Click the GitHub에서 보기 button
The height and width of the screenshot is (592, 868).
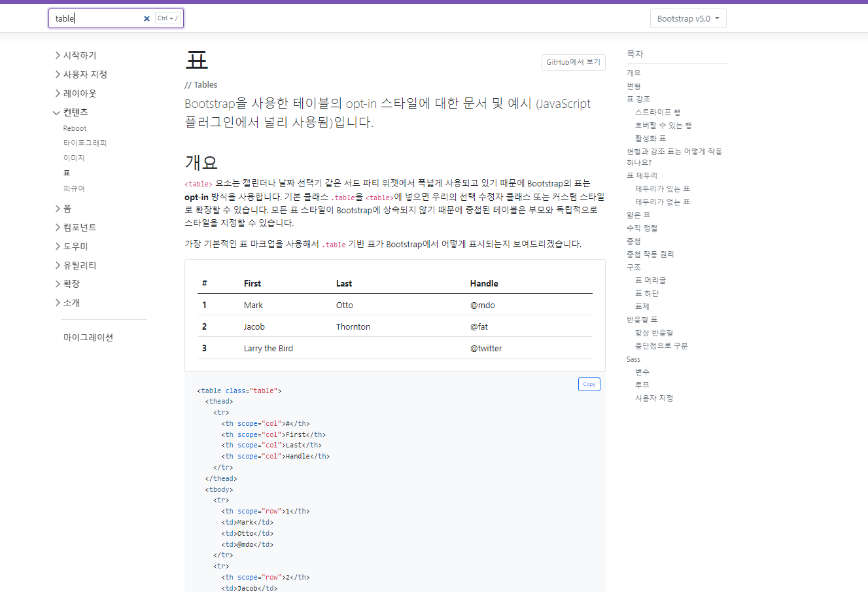point(573,62)
